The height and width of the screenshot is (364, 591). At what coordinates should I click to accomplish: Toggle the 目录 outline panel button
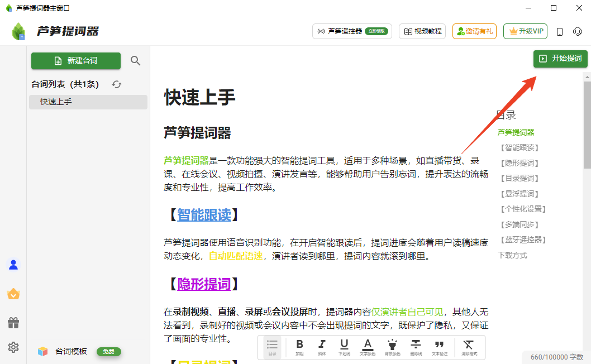click(272, 347)
